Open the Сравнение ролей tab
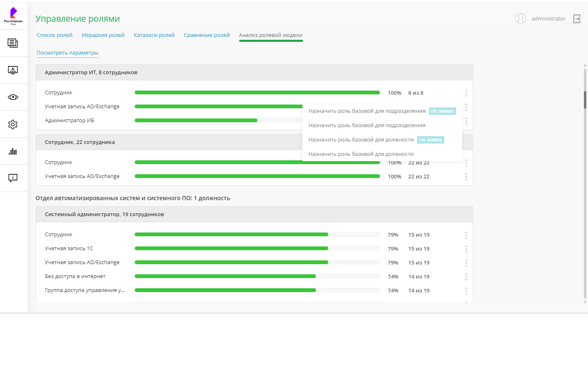The image size is (588, 365). pyautogui.click(x=207, y=35)
